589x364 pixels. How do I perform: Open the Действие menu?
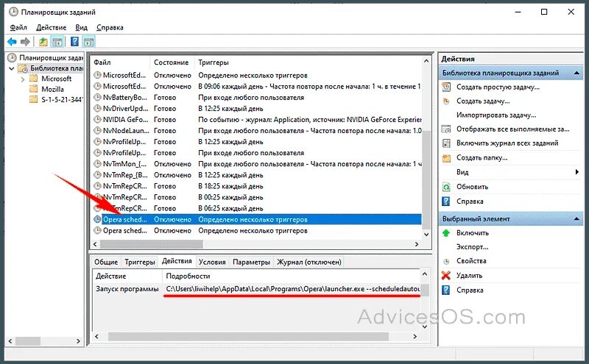(51, 27)
